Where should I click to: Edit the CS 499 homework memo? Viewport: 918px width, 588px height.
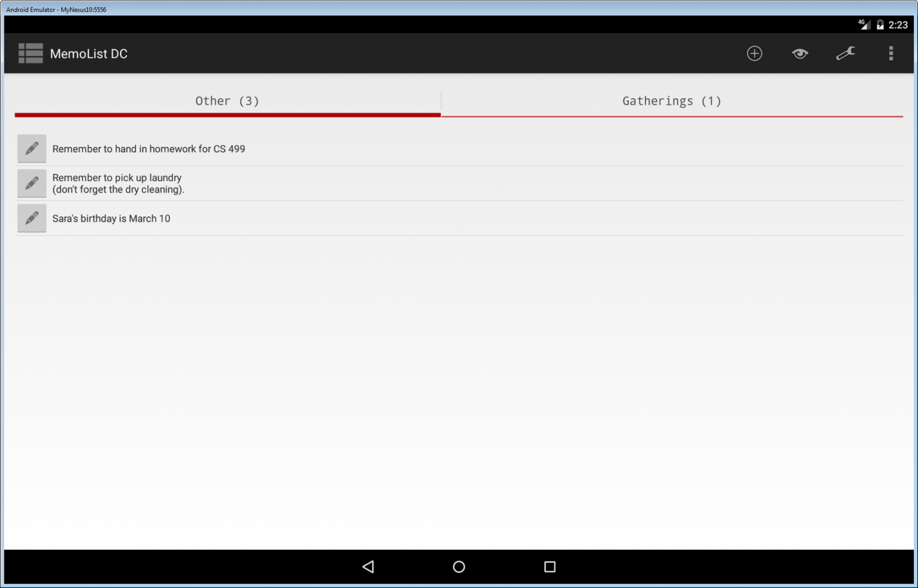pyautogui.click(x=32, y=149)
